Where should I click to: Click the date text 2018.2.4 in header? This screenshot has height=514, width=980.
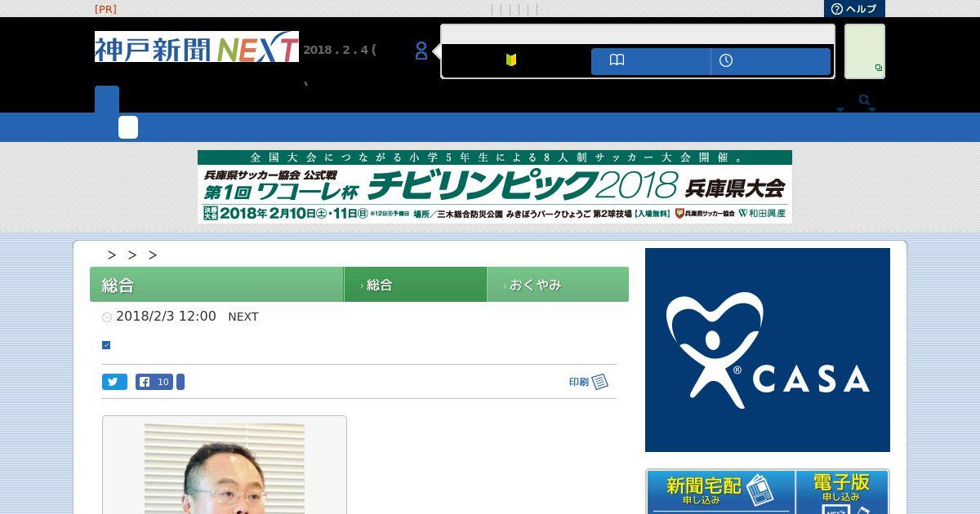(x=340, y=50)
